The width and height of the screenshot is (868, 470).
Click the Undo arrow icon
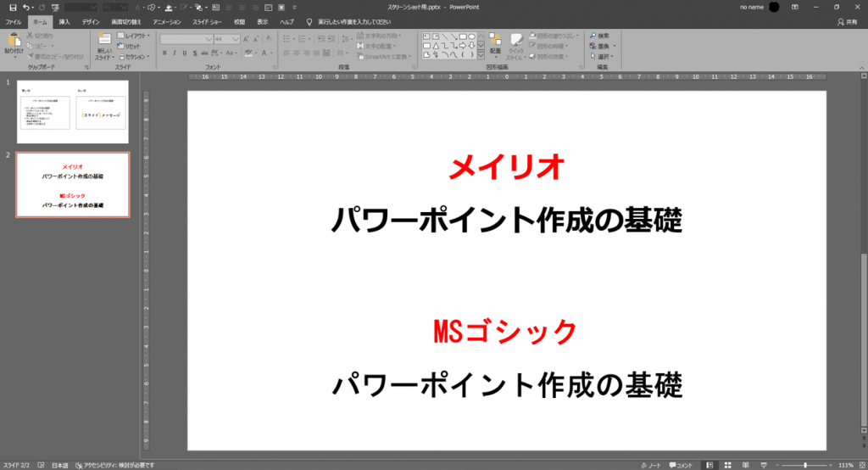click(26, 7)
